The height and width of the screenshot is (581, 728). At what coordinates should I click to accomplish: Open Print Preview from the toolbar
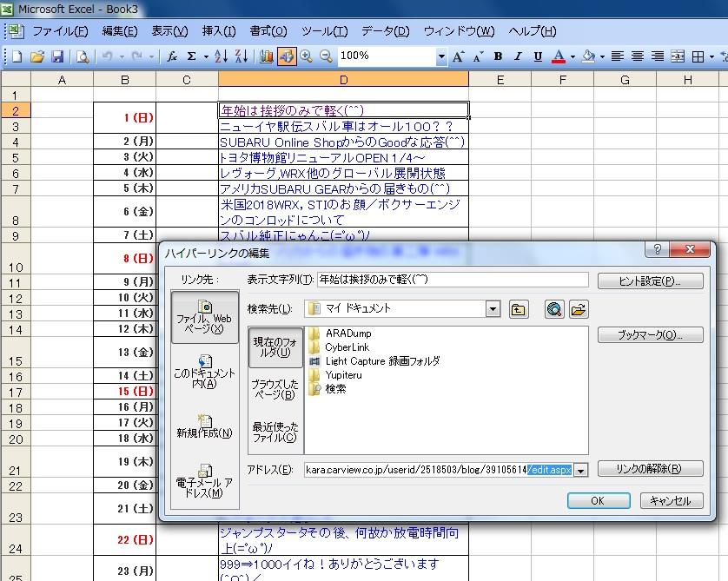(83, 56)
